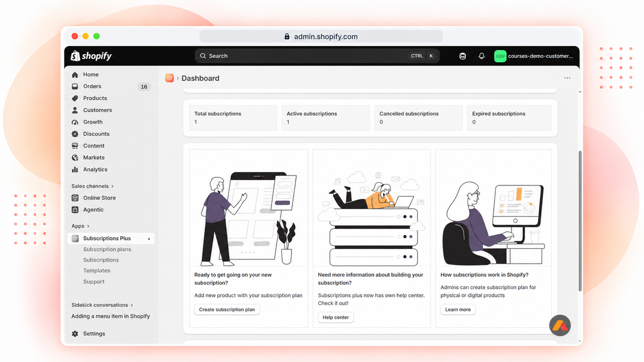Click the Analytics bar chart icon
644x362 pixels.
click(75, 169)
